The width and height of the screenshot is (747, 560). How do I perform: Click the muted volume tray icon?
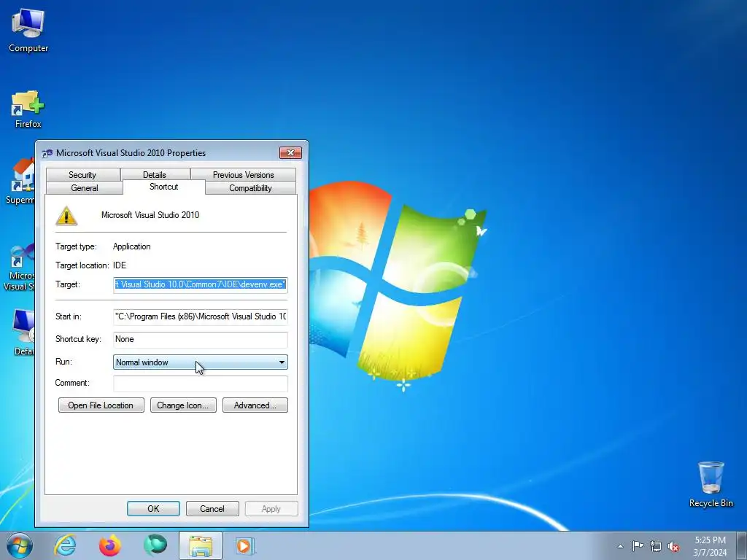(673, 546)
